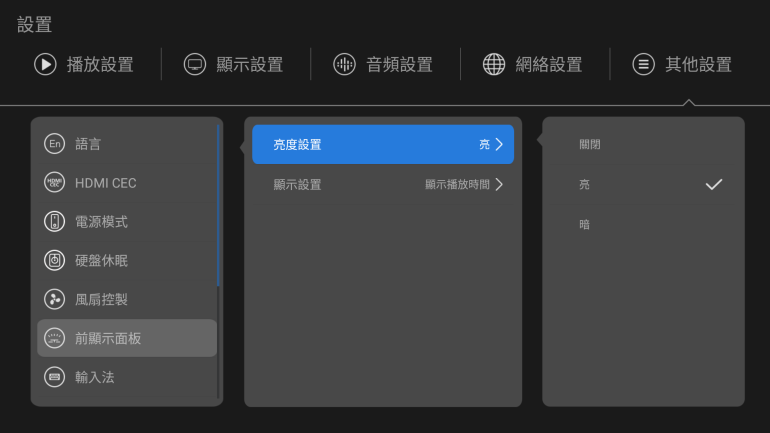Viewport: 770px width, 433px height.
Task: Click the monitor icon beside 顯示設置
Action: click(195, 64)
